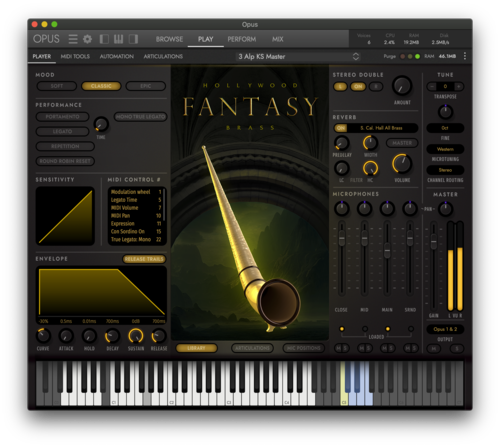Toggle Mono True Legato
The image size is (500, 447).
pos(141,117)
